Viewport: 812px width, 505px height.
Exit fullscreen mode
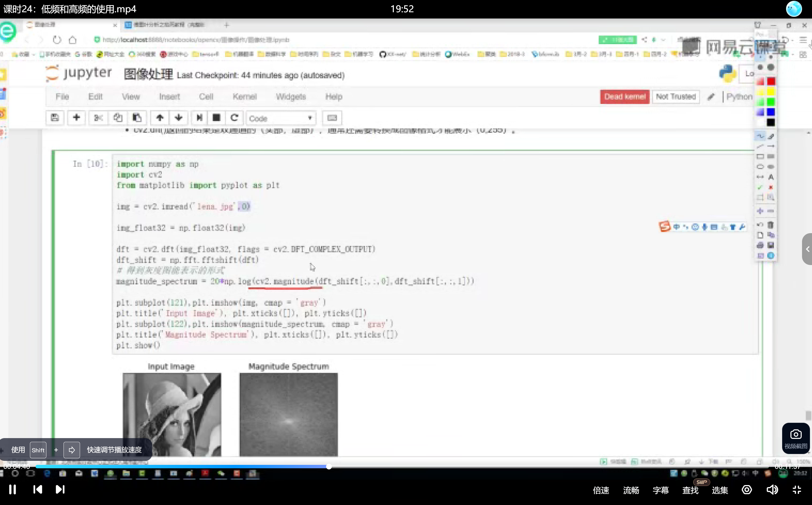797,490
